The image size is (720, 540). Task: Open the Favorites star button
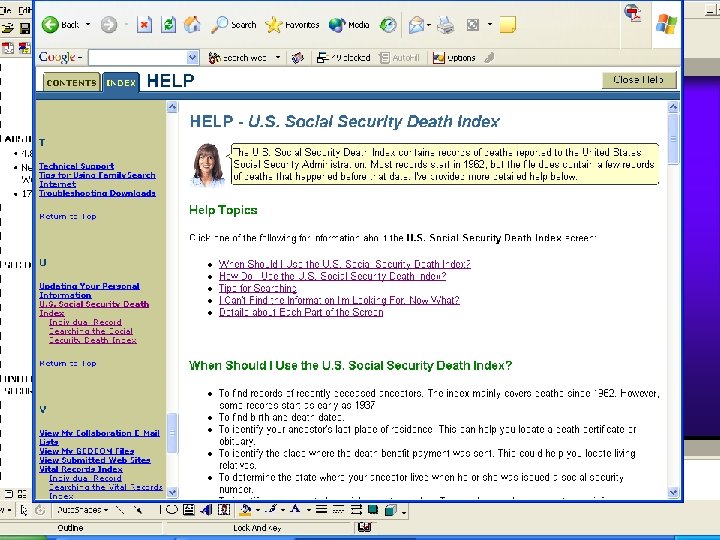pos(292,24)
